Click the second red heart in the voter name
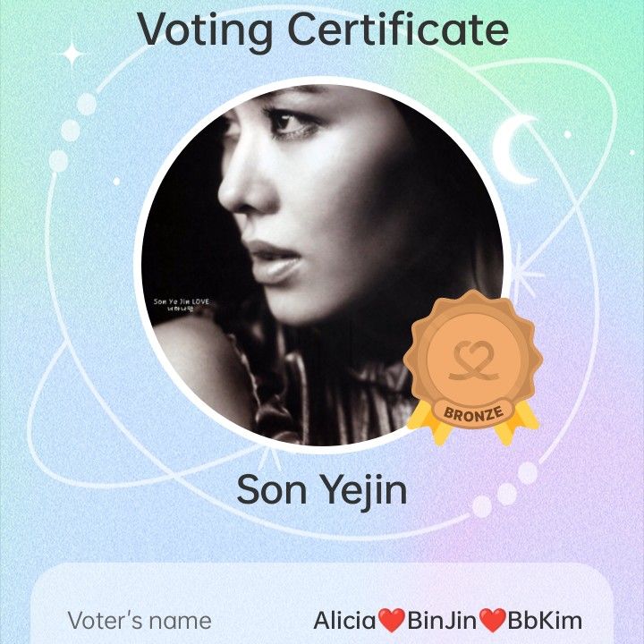Viewport: 644px width, 644px height. pyautogui.click(x=493, y=620)
